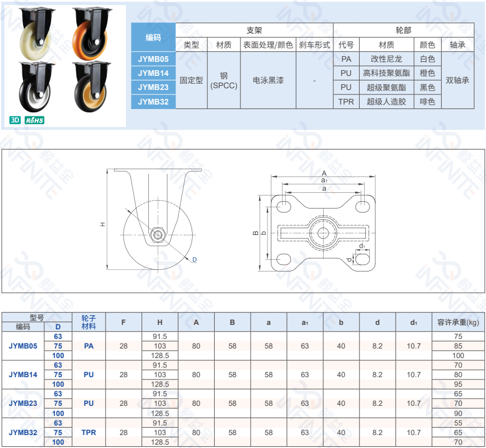Click the 轮子材料 column header
The height and width of the screenshot is (448, 486).
(89, 322)
